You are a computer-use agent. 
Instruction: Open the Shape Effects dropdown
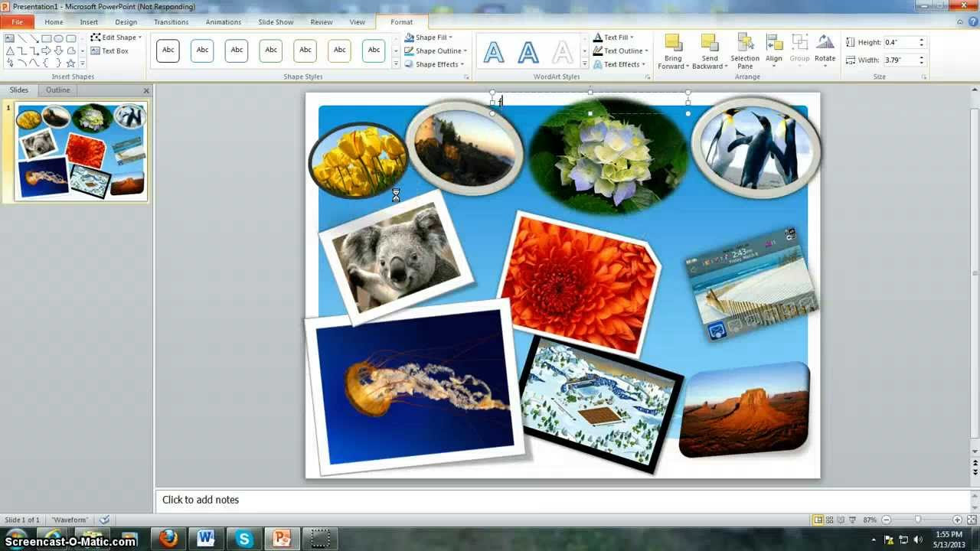click(x=433, y=64)
